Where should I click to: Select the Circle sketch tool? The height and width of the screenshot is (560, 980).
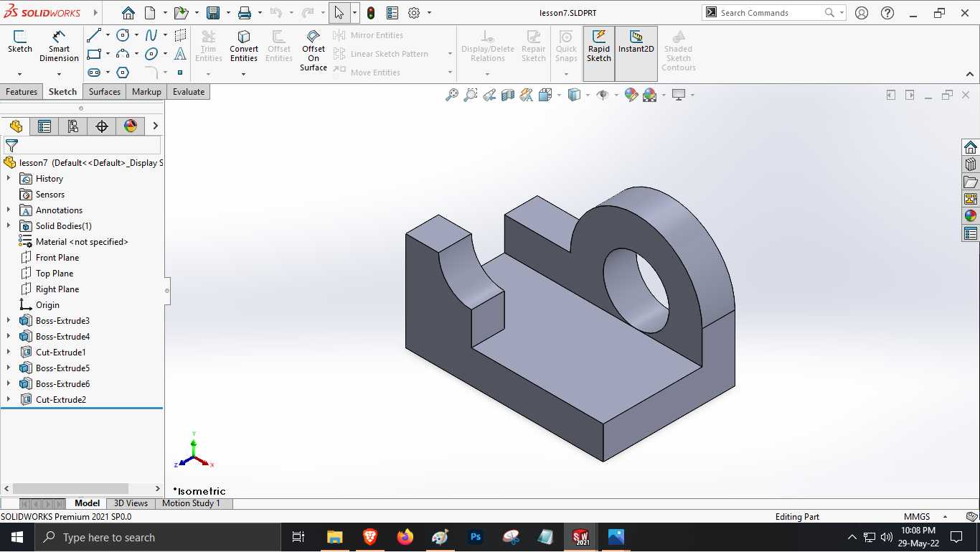(x=123, y=35)
